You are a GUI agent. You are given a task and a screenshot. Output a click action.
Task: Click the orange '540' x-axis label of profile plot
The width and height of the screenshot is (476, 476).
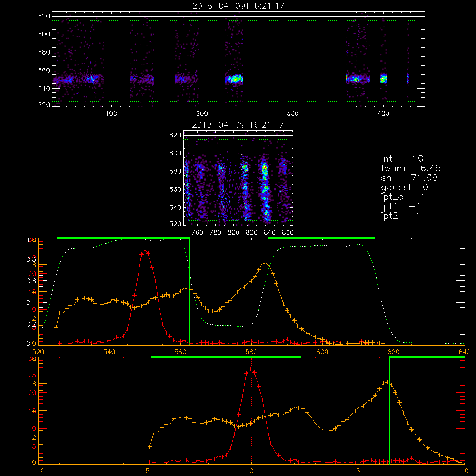(x=109, y=352)
